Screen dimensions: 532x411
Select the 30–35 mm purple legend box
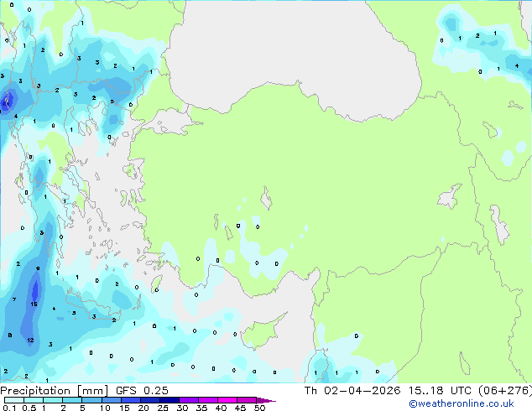click(188, 400)
